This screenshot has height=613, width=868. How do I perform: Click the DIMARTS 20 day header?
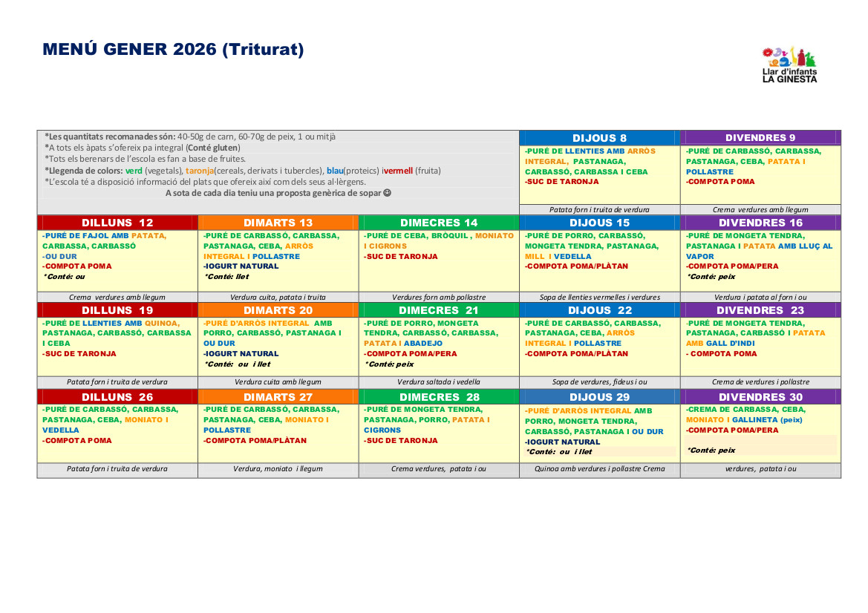tap(278, 310)
